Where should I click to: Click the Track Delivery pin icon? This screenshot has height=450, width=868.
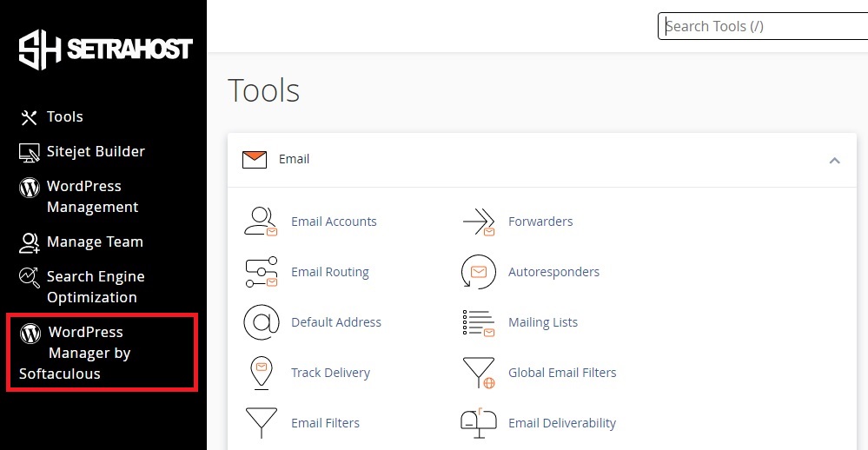pos(262,373)
